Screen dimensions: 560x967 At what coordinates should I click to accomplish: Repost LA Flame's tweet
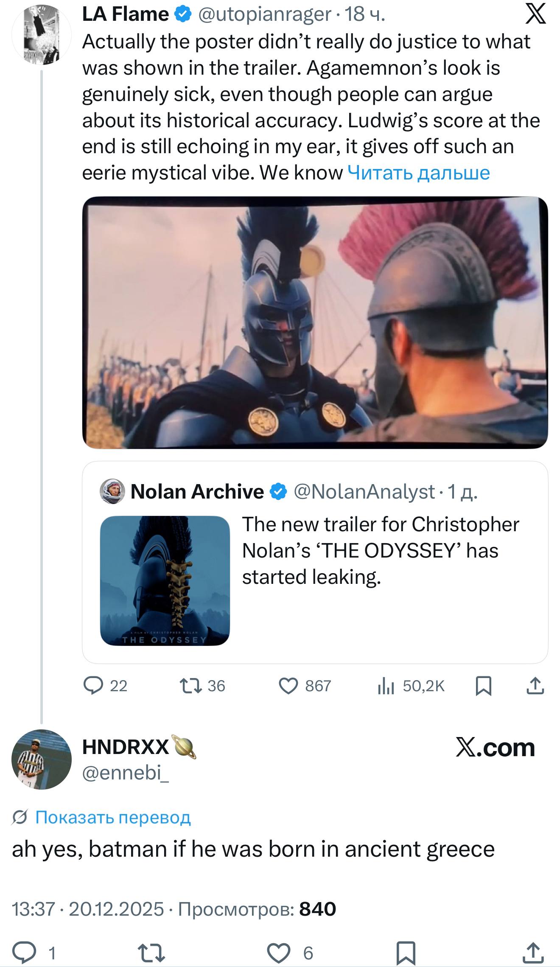point(191,685)
